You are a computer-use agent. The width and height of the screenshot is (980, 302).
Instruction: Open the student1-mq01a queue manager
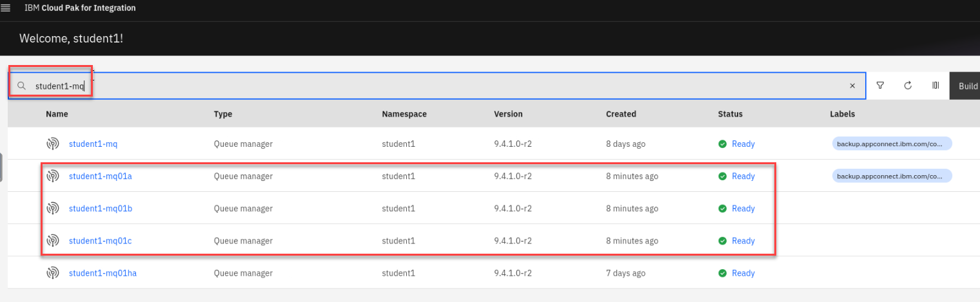(100, 176)
